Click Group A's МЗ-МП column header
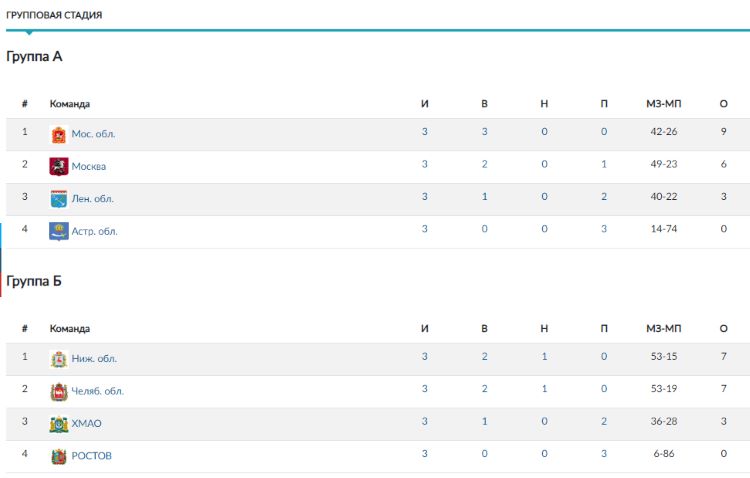This screenshot has height=478, width=750. (663, 104)
